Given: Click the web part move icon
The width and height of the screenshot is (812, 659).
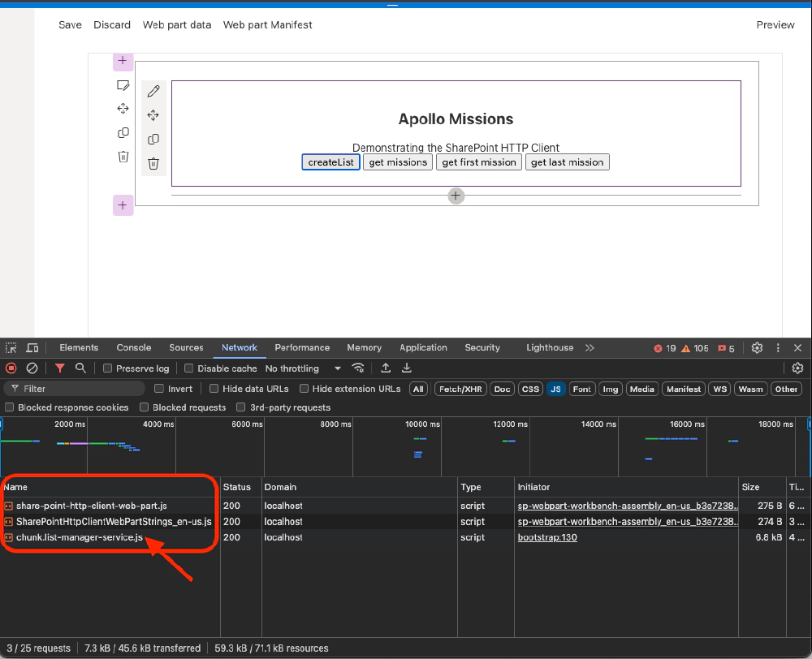Looking at the screenshot, I should click(153, 115).
